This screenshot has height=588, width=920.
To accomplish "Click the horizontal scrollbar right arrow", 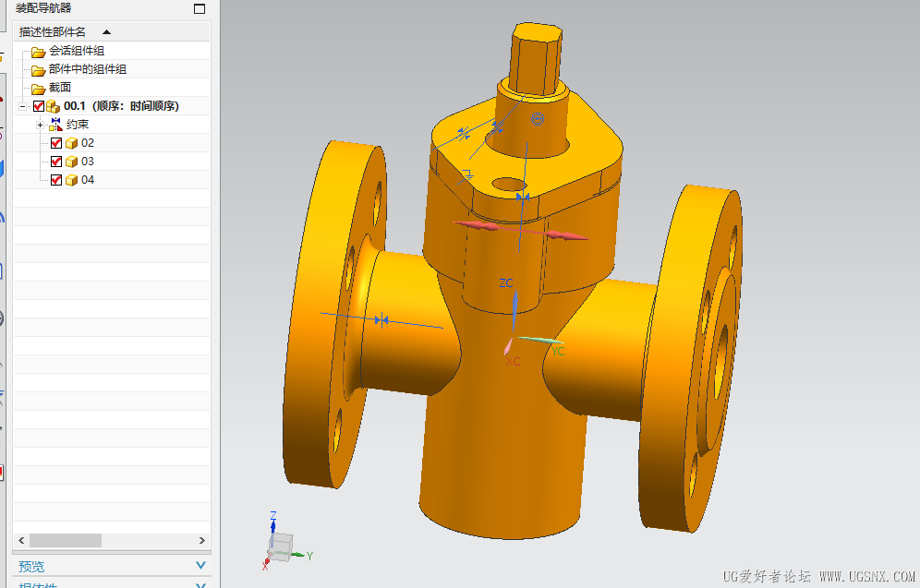I will click(x=202, y=540).
